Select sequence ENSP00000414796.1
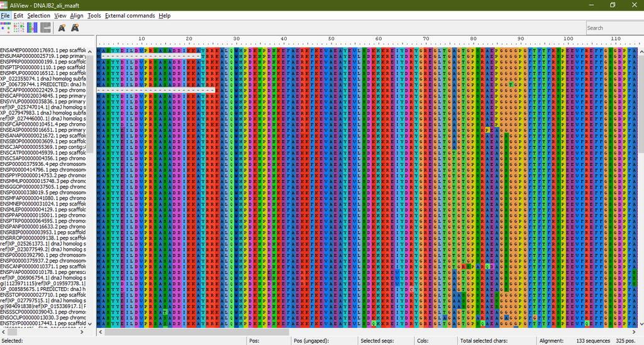 tap(43, 170)
